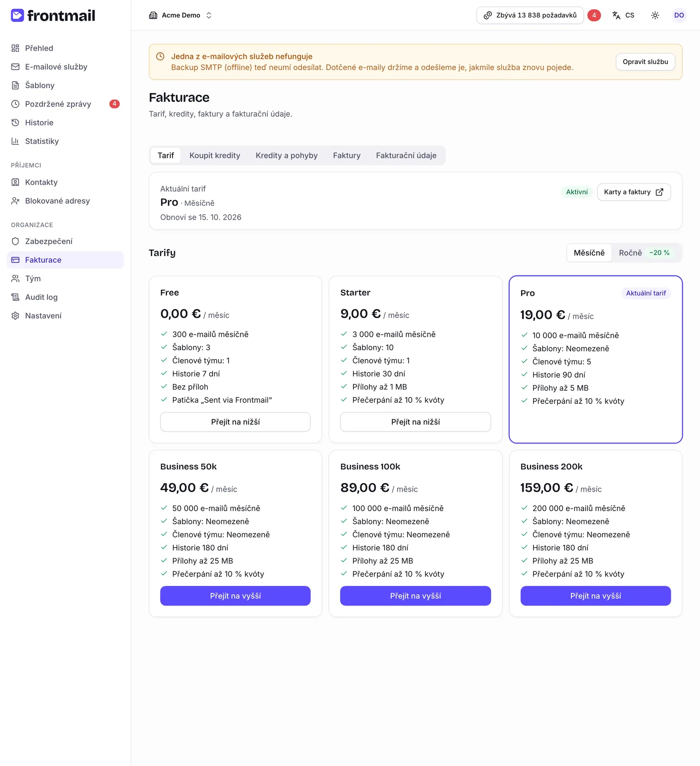
Task: Click "159,00 €" price text
Action: tap(546, 488)
